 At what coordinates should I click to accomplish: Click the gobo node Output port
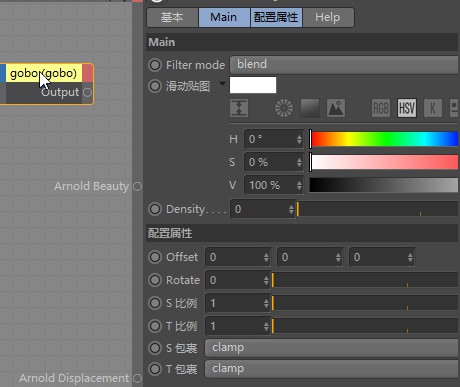pos(87,92)
